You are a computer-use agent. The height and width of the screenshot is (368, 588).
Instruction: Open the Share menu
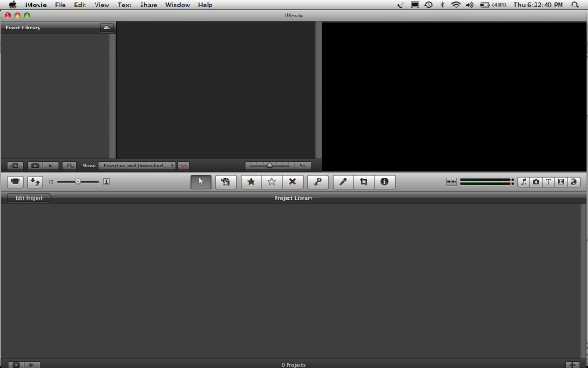pos(149,5)
